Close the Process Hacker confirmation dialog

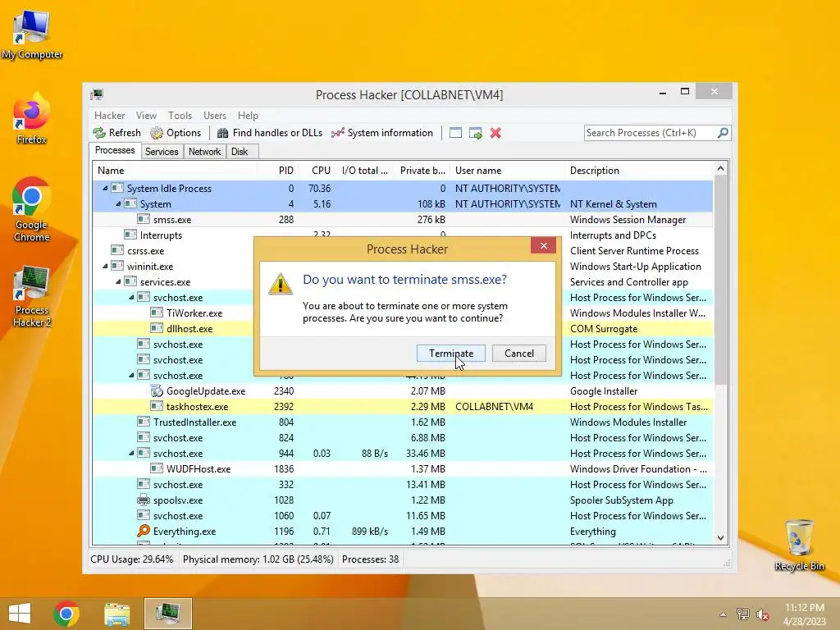click(x=544, y=245)
